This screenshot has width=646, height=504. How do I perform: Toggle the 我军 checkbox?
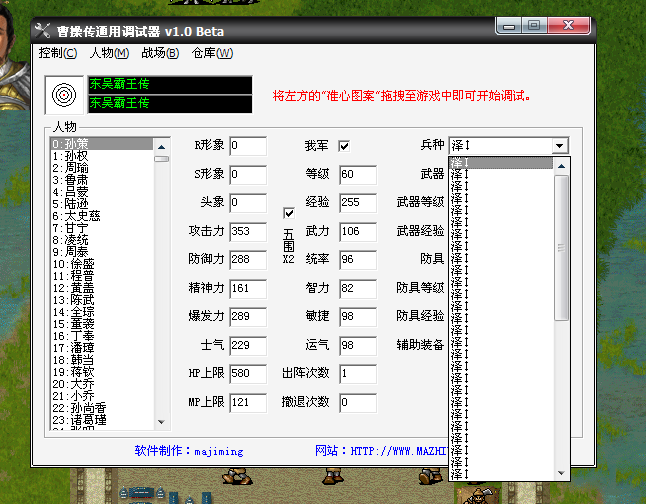coord(344,146)
